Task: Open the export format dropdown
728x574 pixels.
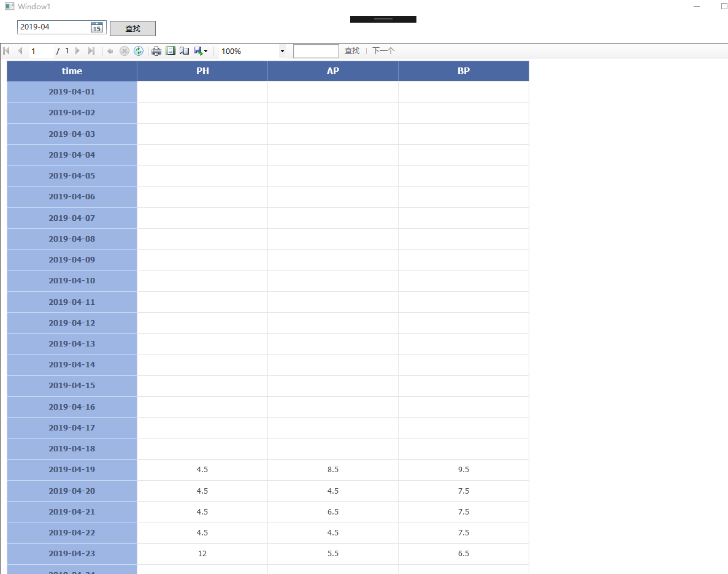Action: click(x=205, y=51)
